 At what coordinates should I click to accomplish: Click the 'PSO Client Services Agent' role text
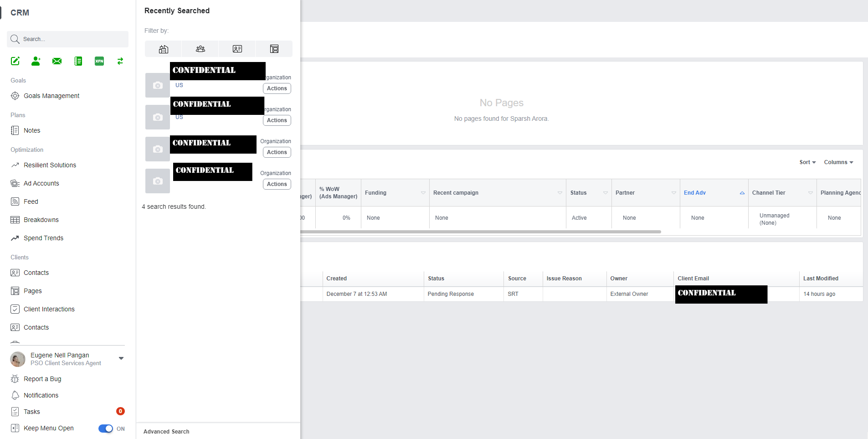tap(66, 363)
